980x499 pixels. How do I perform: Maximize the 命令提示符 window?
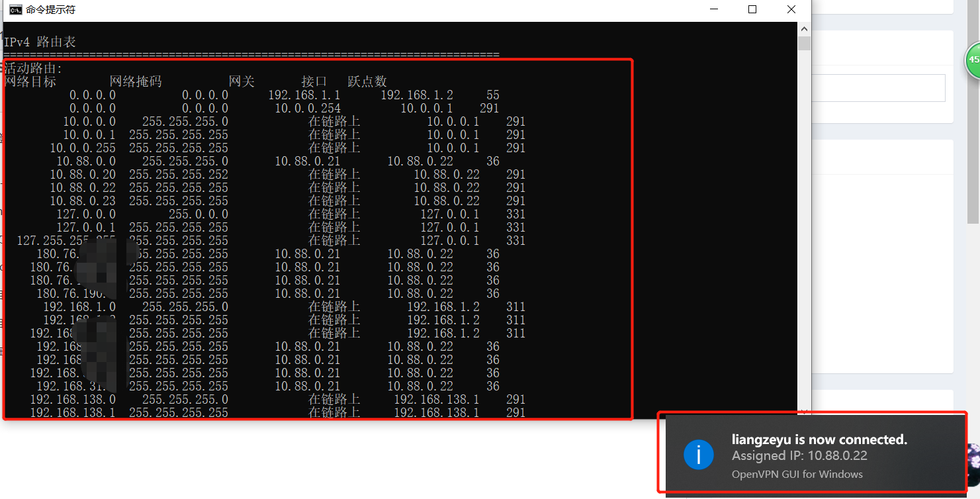(x=752, y=10)
